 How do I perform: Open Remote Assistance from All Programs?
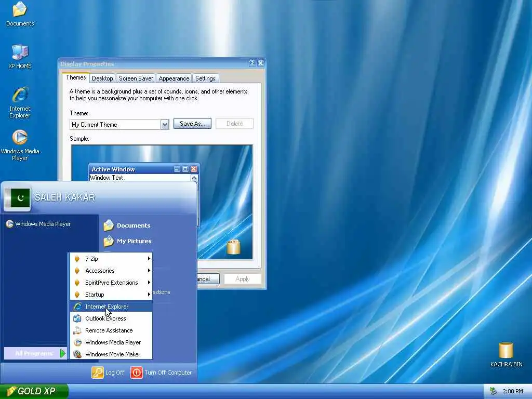pyautogui.click(x=111, y=330)
